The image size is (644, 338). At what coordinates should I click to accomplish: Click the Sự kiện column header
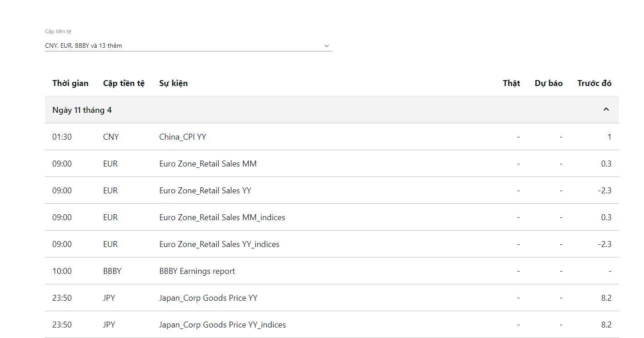173,83
